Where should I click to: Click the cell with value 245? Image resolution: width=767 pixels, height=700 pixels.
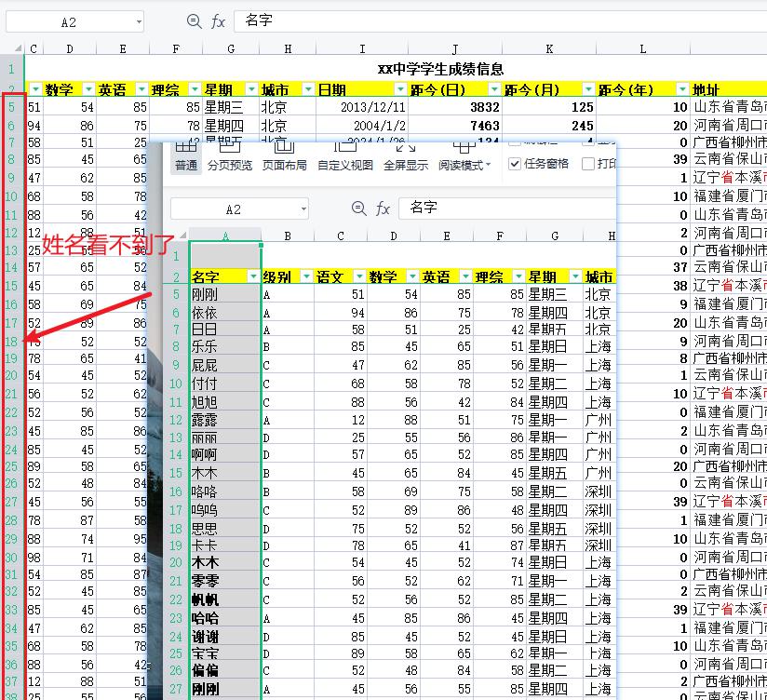click(549, 126)
